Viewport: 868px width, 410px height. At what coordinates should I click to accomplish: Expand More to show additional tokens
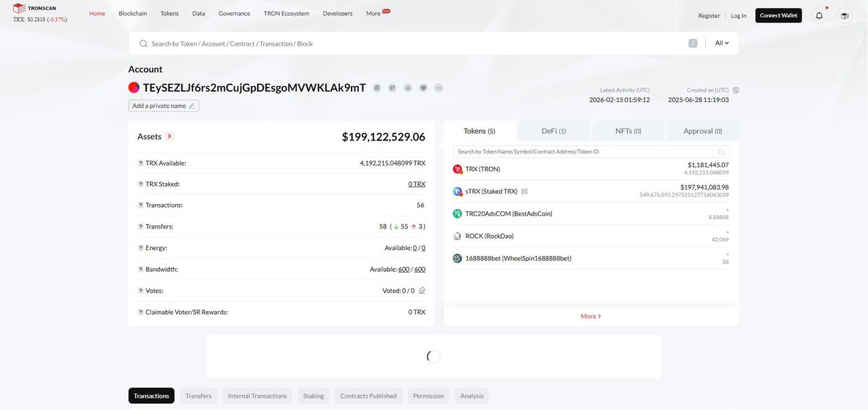pyautogui.click(x=591, y=316)
